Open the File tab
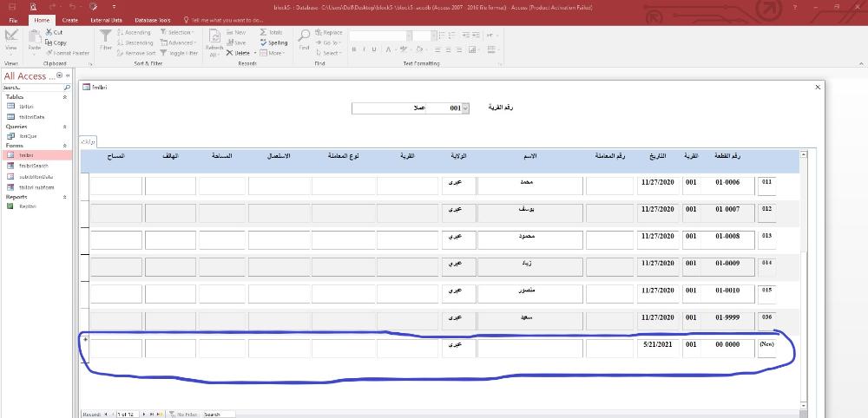The width and height of the screenshot is (868, 418). pos(13,20)
